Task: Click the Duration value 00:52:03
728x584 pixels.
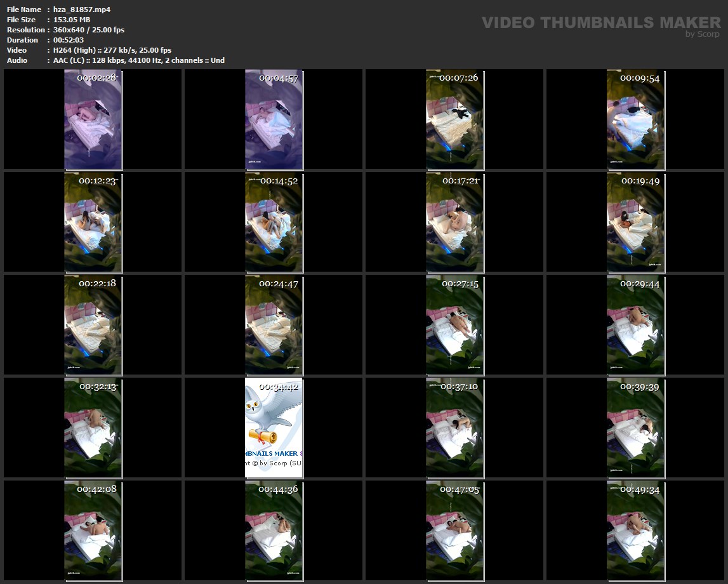Action: pyautogui.click(x=69, y=40)
